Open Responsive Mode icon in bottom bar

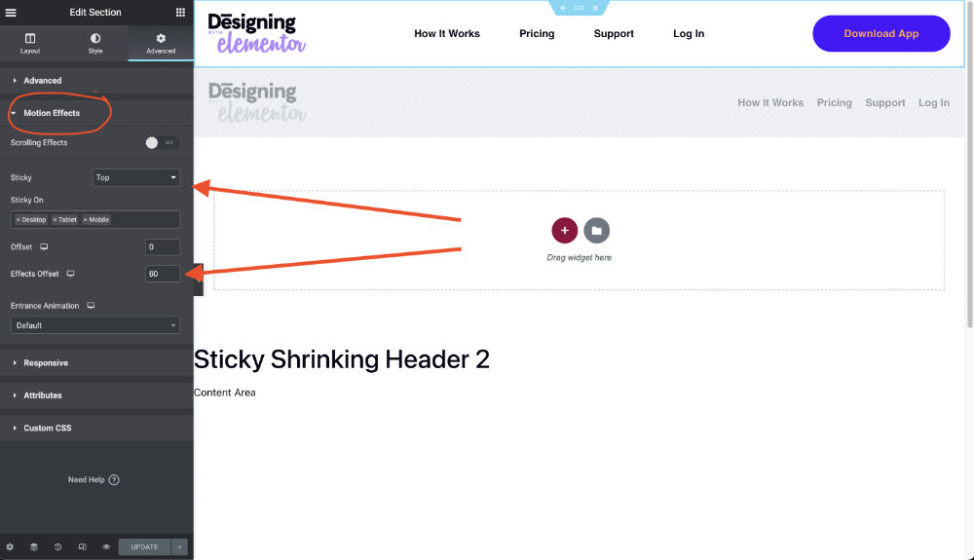pos(82,547)
